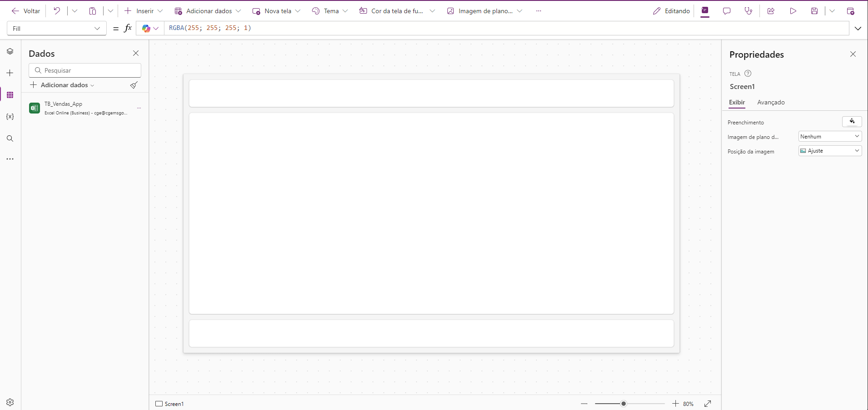Zoom out with minus icon
This screenshot has height=410, width=868.
[584, 404]
